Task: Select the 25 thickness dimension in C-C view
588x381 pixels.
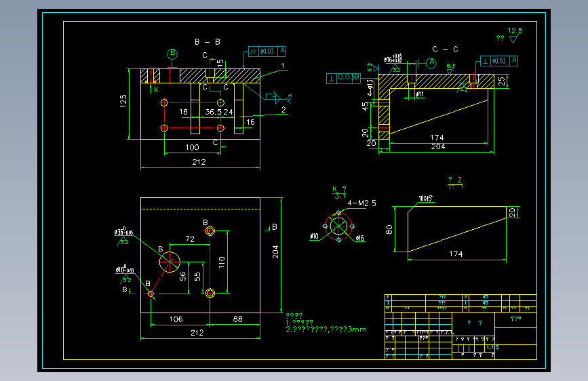Action: (502, 81)
